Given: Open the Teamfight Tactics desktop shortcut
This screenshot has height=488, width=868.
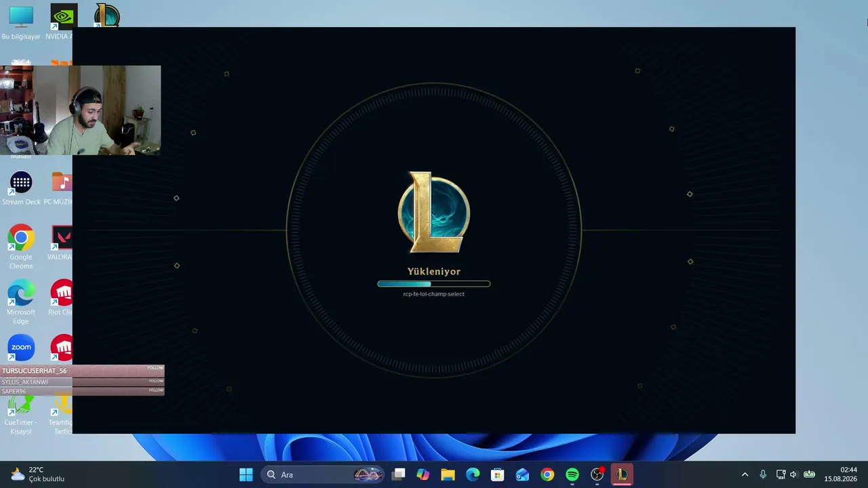Looking at the screenshot, I should pos(61,416).
